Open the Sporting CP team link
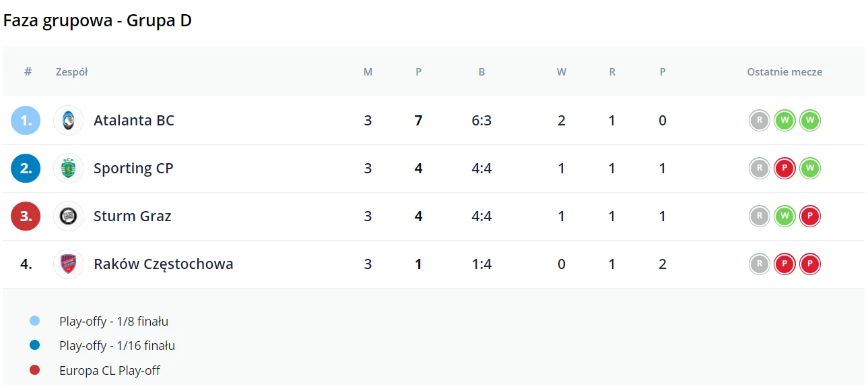868x385 pixels. [x=133, y=169]
